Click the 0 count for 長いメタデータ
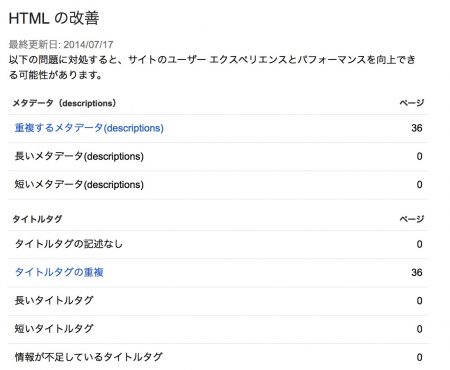 [419, 156]
